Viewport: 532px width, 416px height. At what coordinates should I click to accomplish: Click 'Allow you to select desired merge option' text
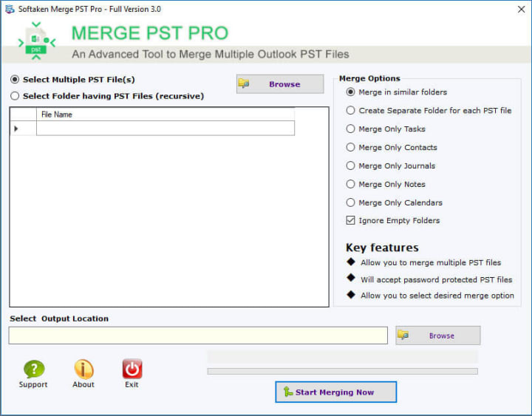pos(437,296)
